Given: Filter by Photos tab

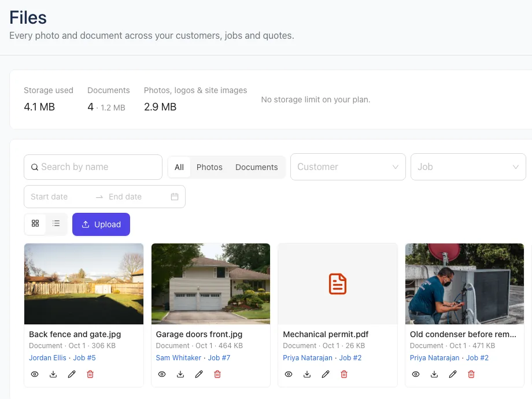Looking at the screenshot, I should [209, 167].
